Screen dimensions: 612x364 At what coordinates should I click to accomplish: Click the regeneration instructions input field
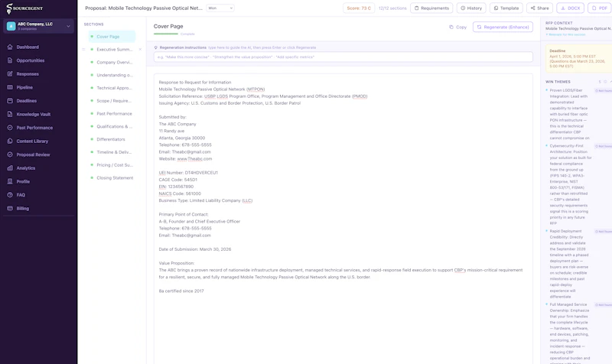(343, 57)
